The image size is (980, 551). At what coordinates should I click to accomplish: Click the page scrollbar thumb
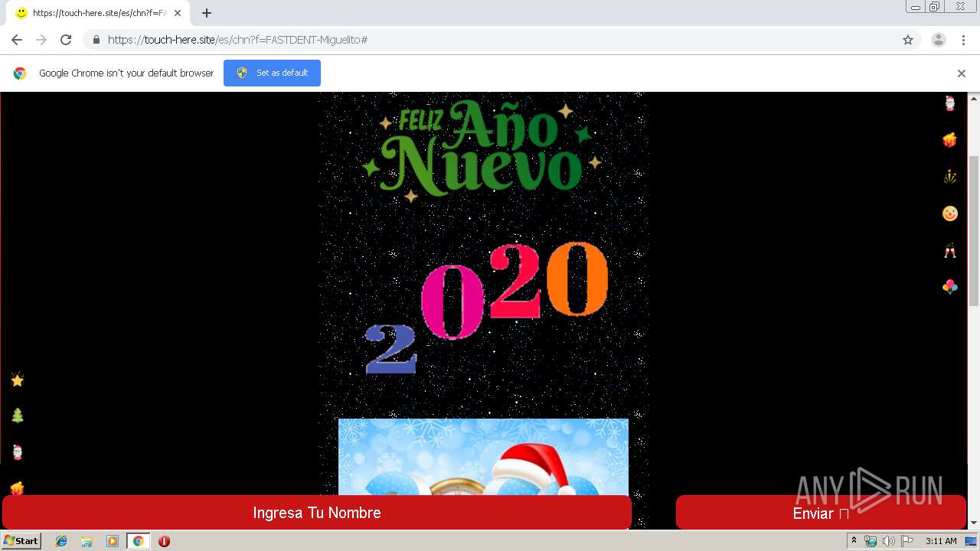pyautogui.click(x=973, y=230)
